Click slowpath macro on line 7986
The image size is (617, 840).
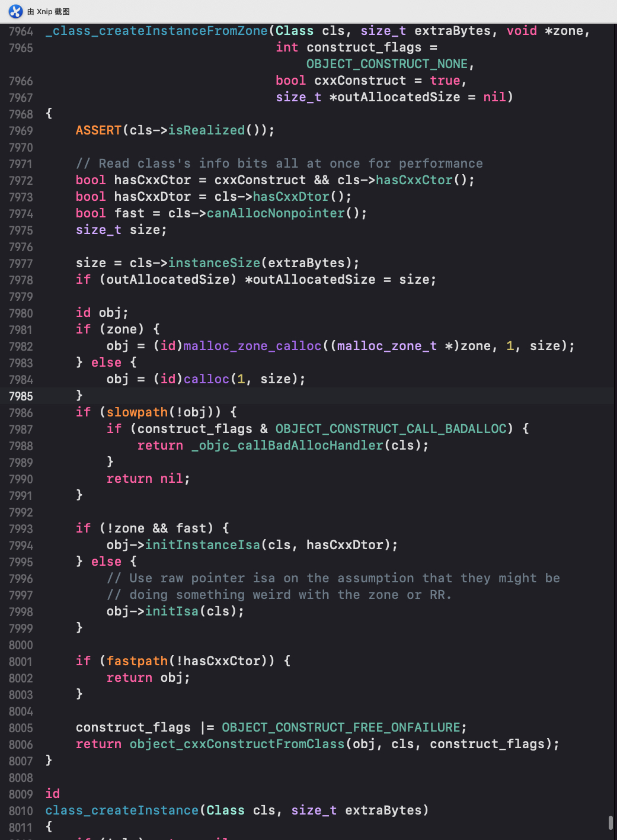point(137,412)
